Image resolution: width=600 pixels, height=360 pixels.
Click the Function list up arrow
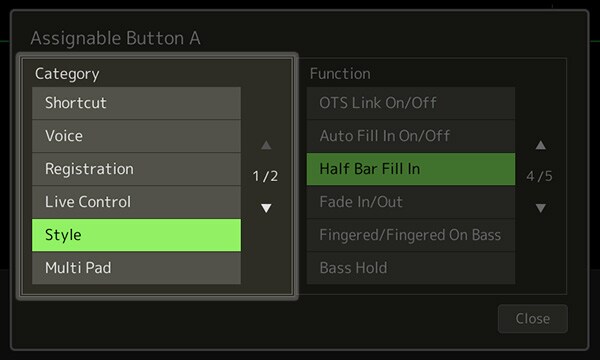coord(540,145)
